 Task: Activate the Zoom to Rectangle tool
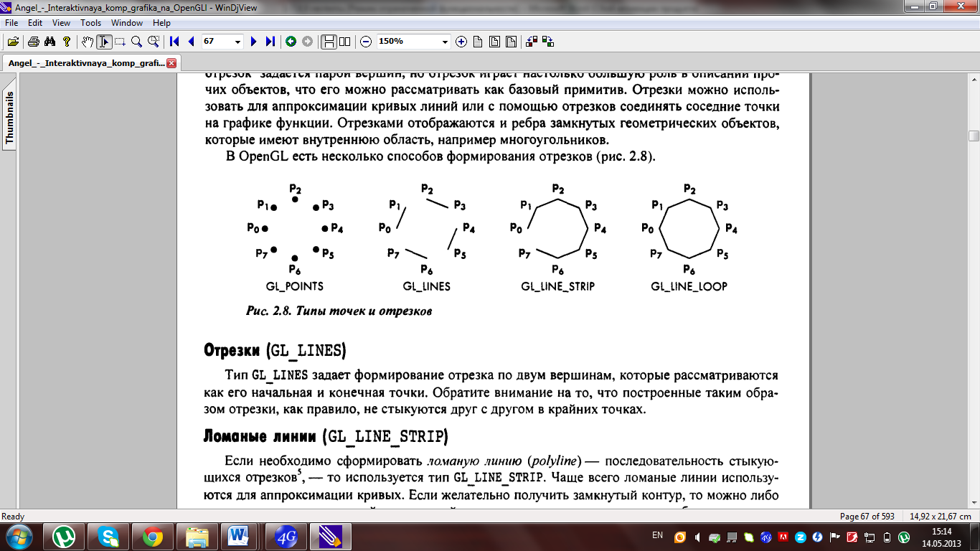(153, 42)
